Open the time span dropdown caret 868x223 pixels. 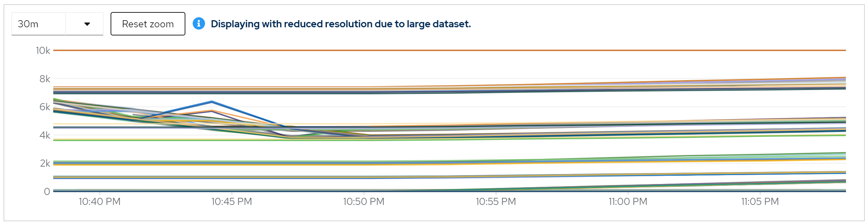coord(87,24)
